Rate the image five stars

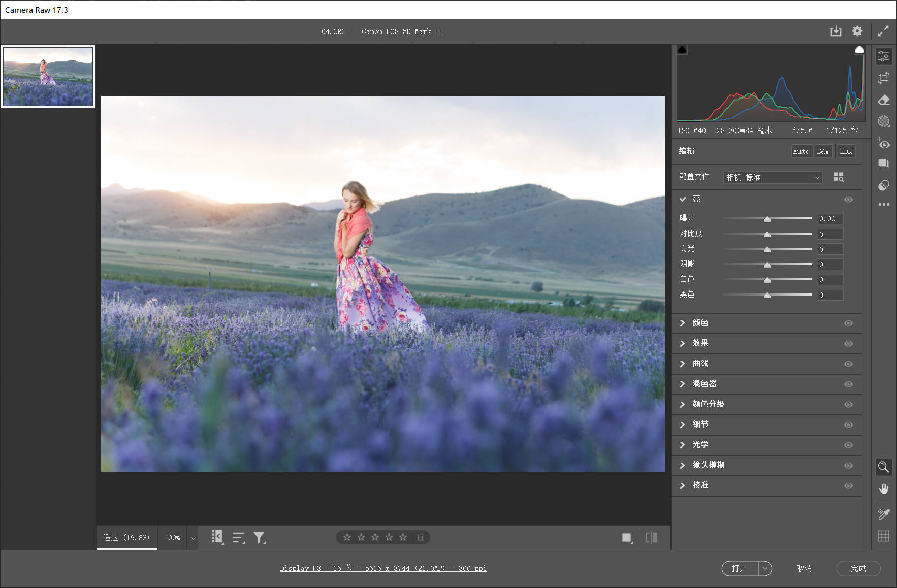403,537
